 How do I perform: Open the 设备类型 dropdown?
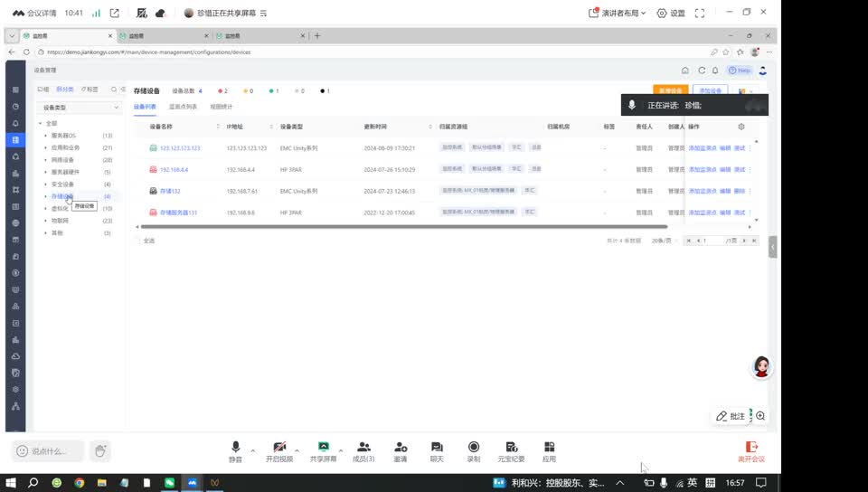80,108
